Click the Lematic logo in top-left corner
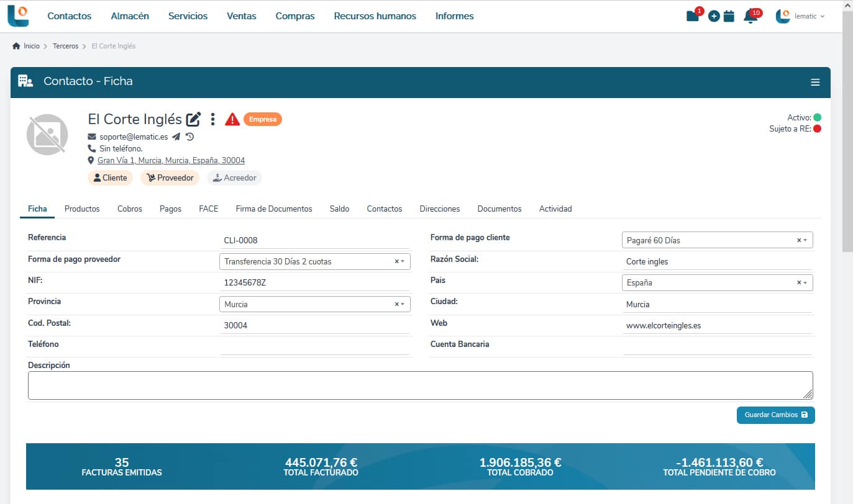 coord(18,16)
